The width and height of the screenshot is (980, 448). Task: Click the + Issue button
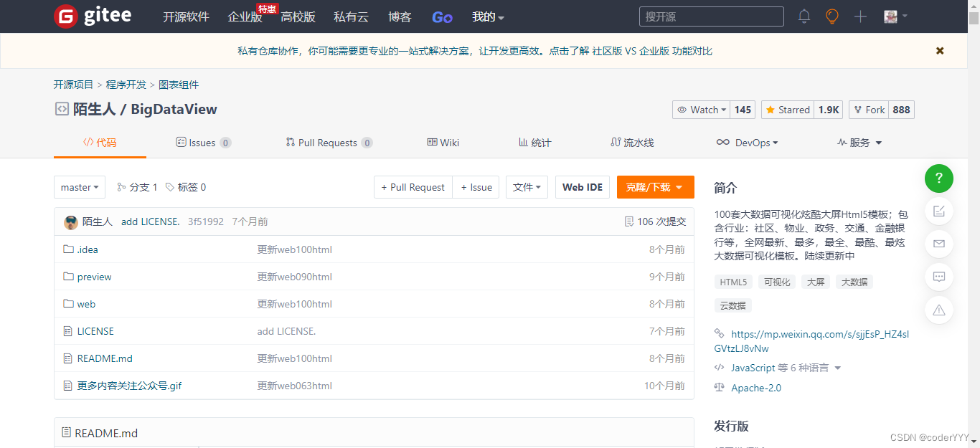point(476,187)
